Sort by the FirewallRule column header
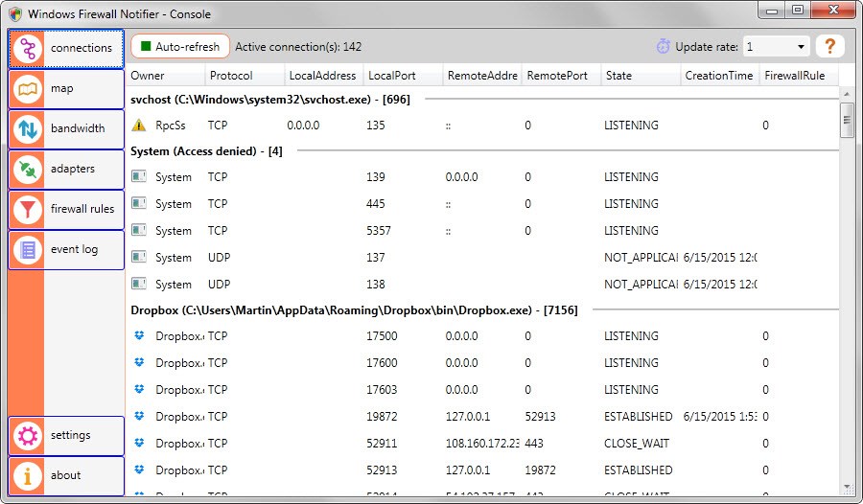The width and height of the screenshot is (863, 504). (799, 76)
